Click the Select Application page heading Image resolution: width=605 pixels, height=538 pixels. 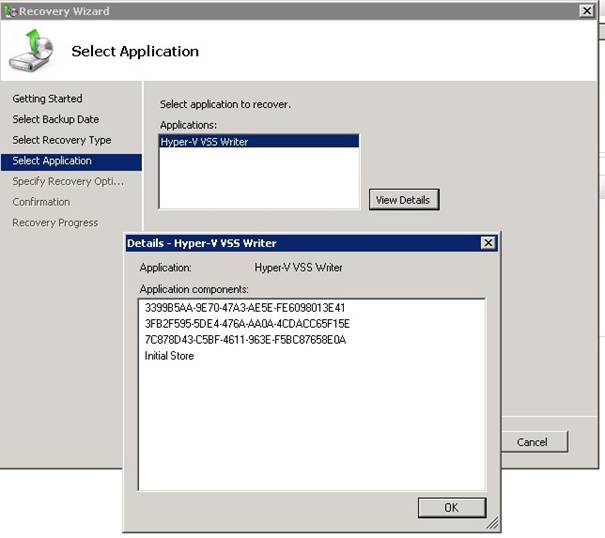(135, 51)
